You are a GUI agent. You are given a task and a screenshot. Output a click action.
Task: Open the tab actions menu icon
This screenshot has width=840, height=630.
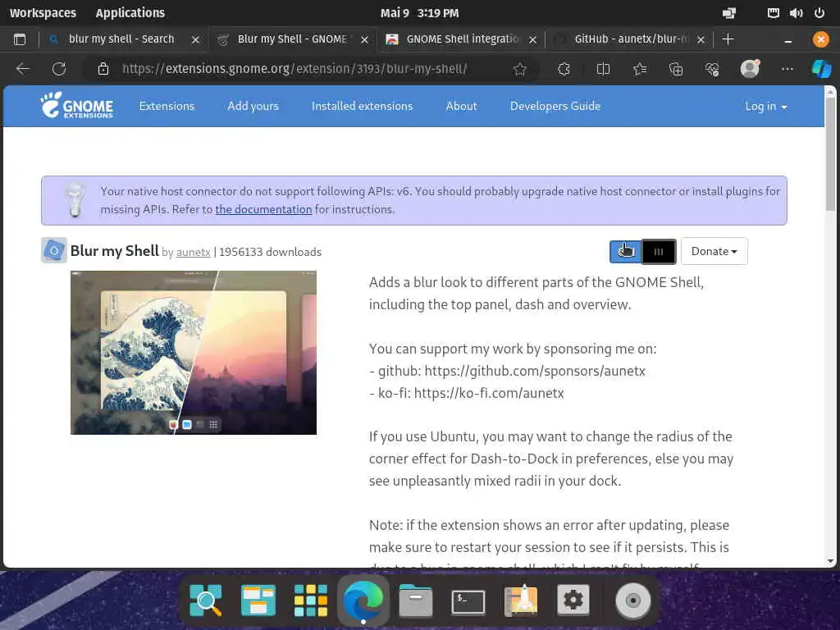coord(20,39)
